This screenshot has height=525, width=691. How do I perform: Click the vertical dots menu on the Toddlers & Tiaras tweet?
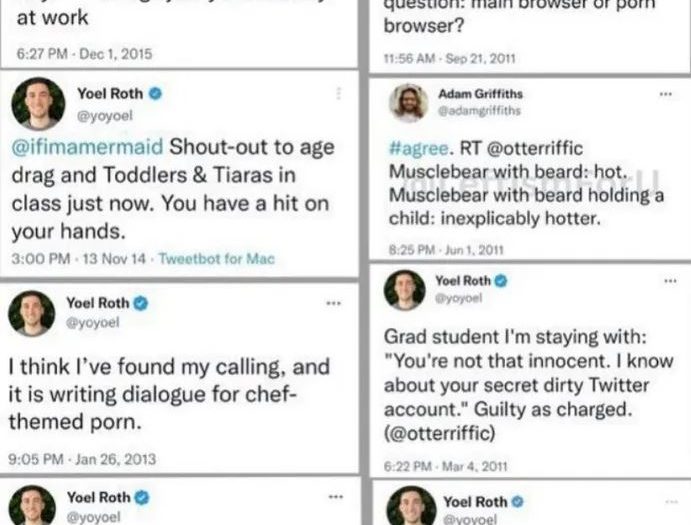point(338,94)
